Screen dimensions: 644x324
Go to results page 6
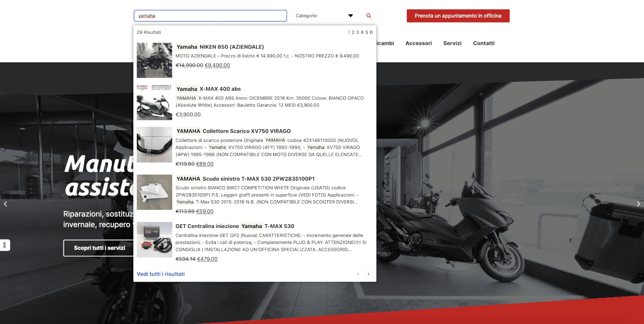(371, 32)
